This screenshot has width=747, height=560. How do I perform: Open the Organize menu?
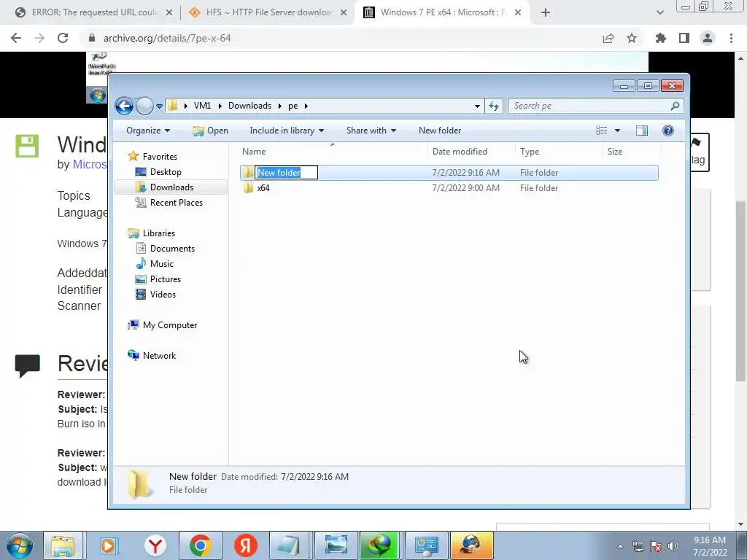tap(147, 131)
